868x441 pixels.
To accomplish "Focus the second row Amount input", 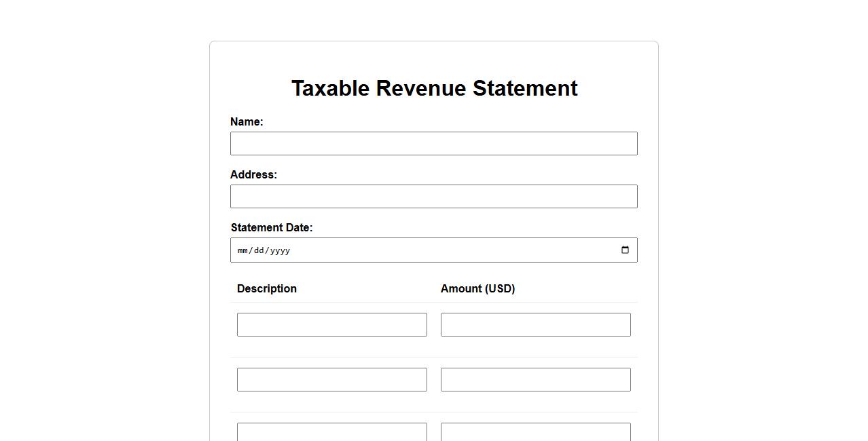I will (535, 380).
